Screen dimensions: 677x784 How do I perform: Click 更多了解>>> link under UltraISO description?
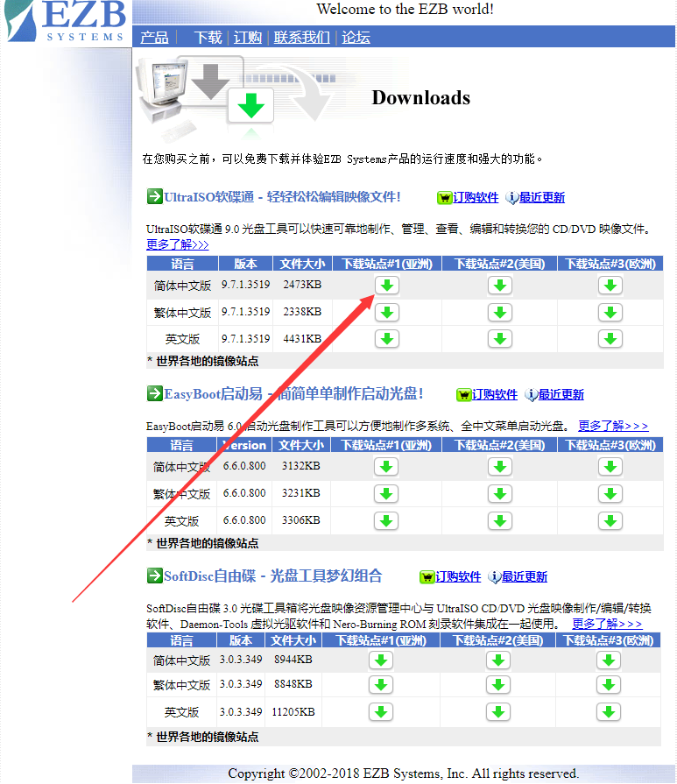tap(178, 244)
